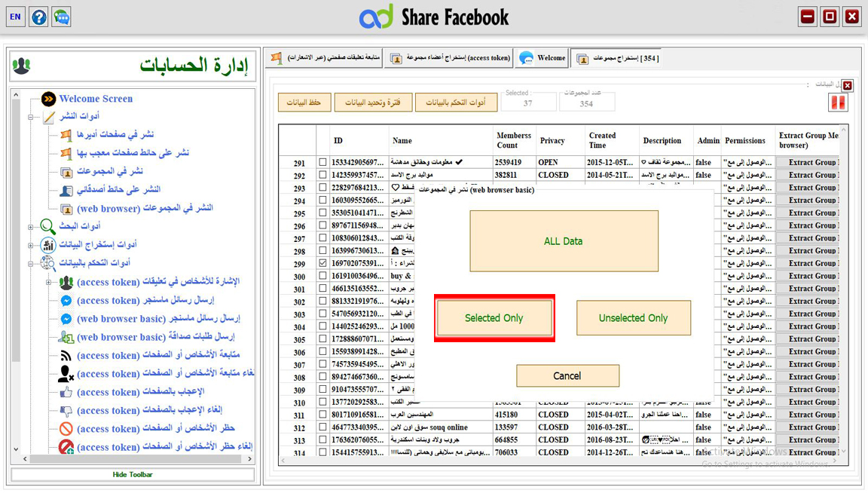The height and width of the screenshot is (493, 868).
Task: Collapse the أدوات التحكم بالبيانات tree node
Action: pos(31,264)
